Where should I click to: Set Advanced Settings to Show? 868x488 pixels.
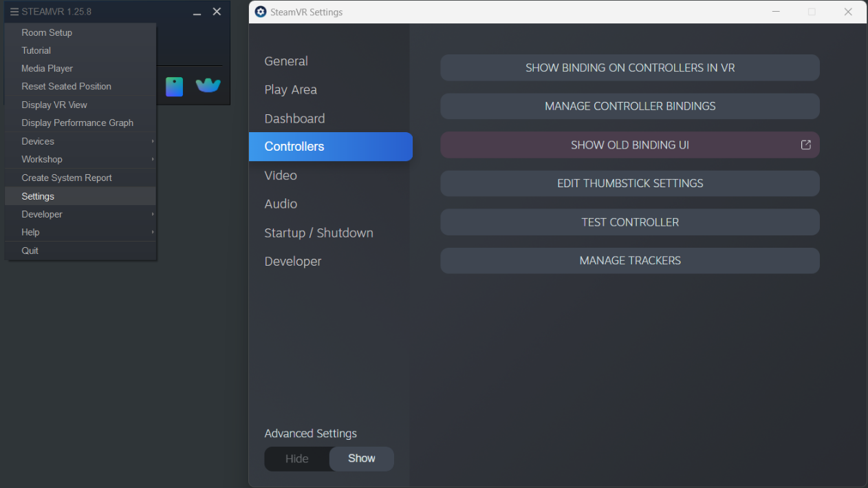pos(361,459)
